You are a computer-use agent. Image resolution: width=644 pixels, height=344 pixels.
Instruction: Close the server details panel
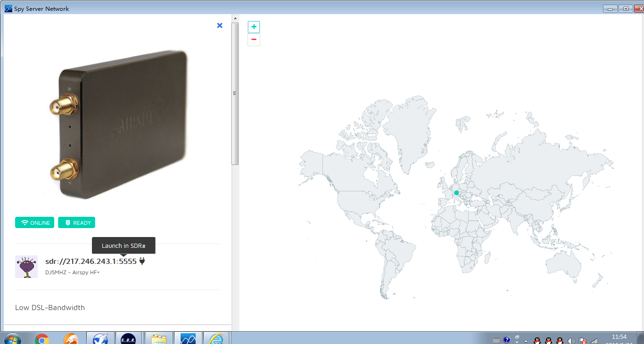220,25
